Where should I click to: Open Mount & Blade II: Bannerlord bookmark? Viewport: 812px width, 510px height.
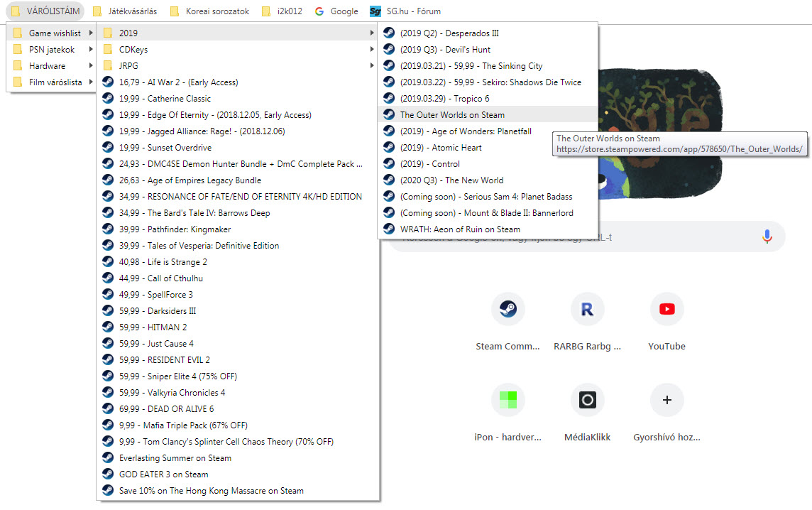click(488, 212)
